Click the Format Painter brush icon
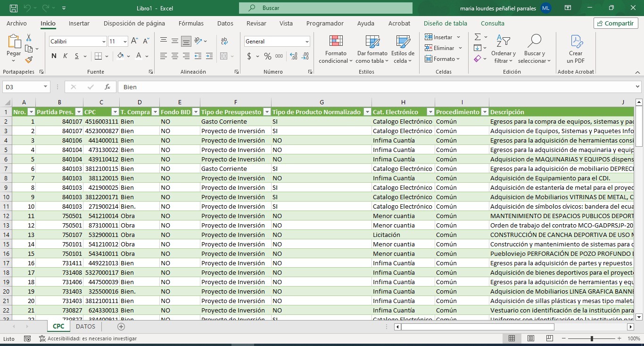The image size is (644, 346). click(x=29, y=60)
